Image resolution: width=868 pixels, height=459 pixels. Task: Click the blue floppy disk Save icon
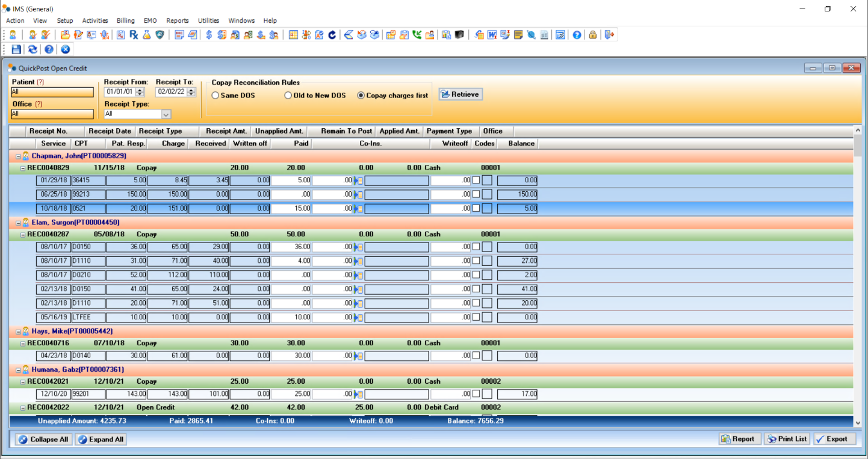(16, 49)
